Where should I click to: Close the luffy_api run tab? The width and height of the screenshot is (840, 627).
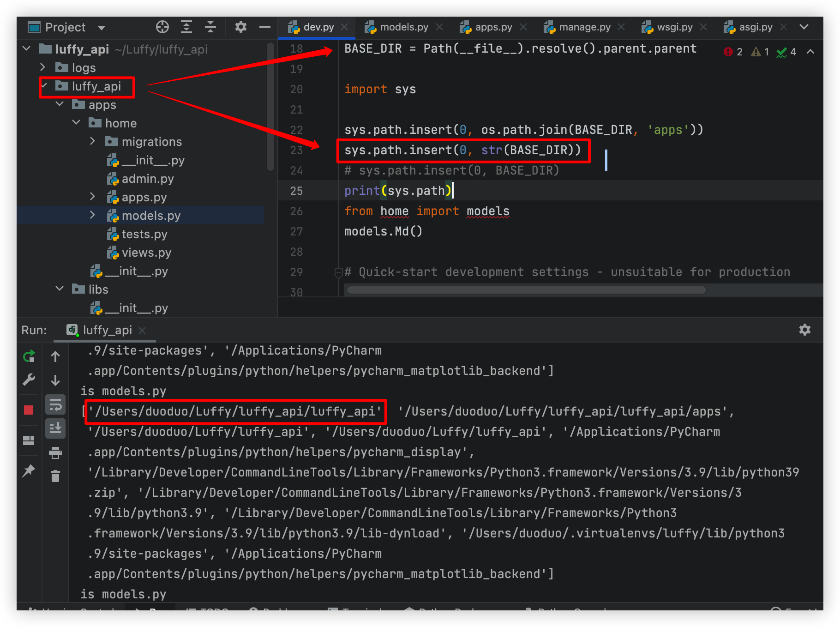pyautogui.click(x=142, y=331)
